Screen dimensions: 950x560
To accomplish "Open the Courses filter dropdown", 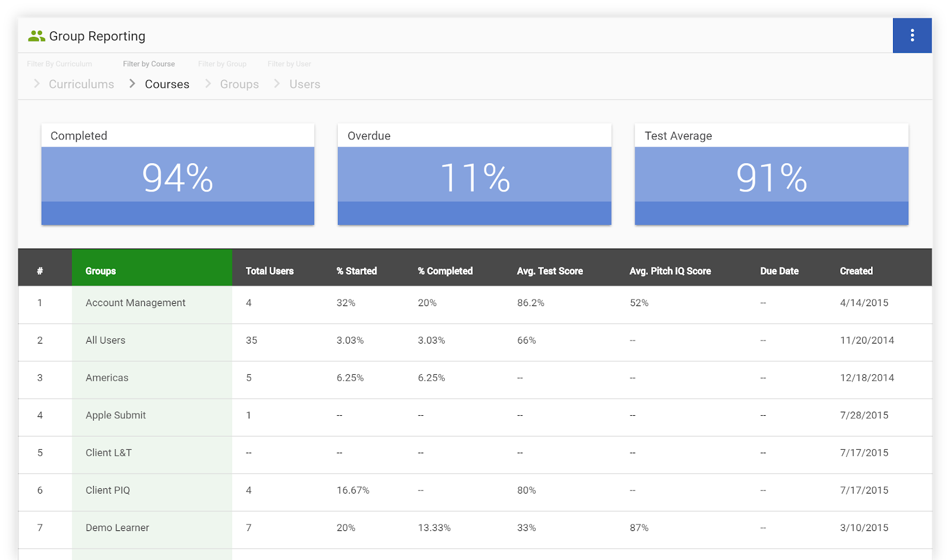I will (x=167, y=84).
